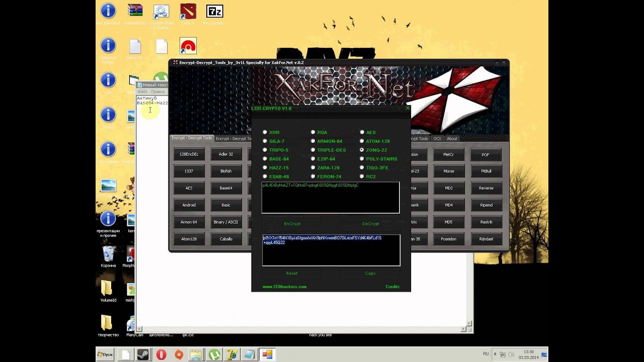Select the ZONG-22 radio button
Viewport: 644px width, 362px height.
pyautogui.click(x=362, y=150)
